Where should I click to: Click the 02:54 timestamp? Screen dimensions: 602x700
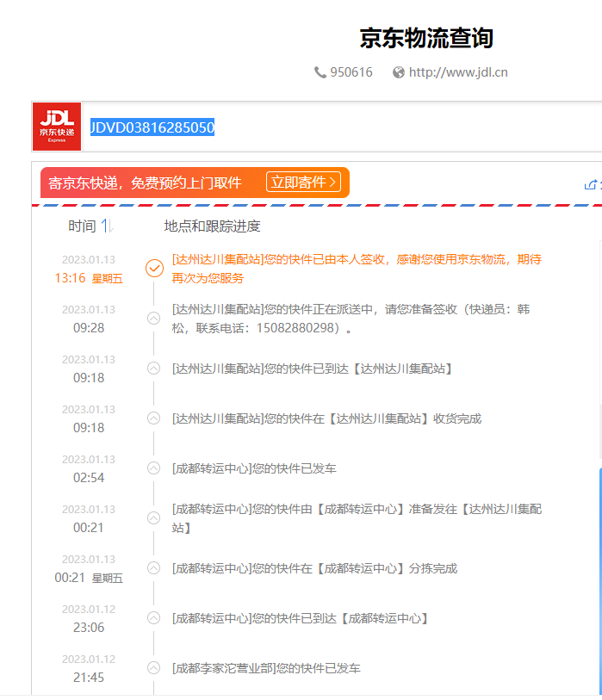pyautogui.click(x=89, y=478)
